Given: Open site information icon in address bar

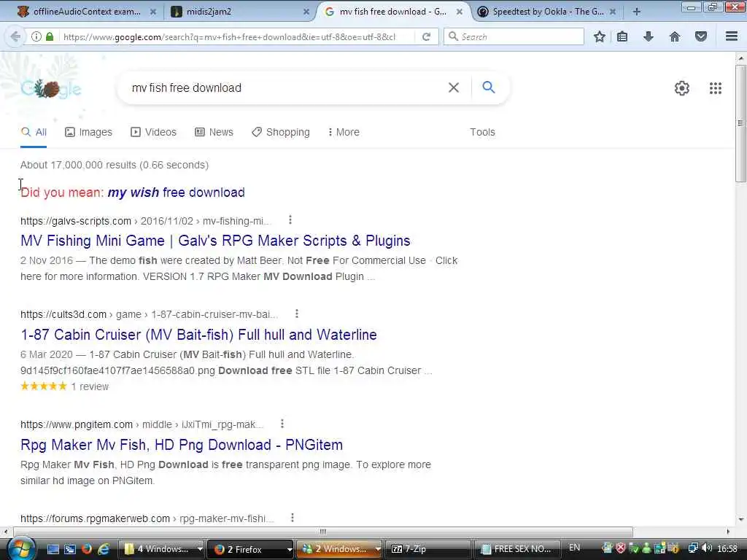Looking at the screenshot, I should pos(36,36).
